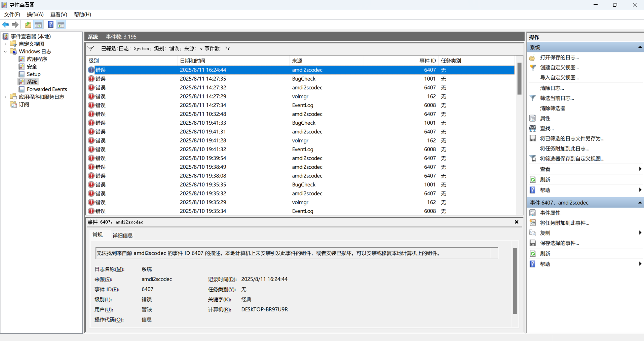Click 导入自定义视图... action

click(560, 78)
